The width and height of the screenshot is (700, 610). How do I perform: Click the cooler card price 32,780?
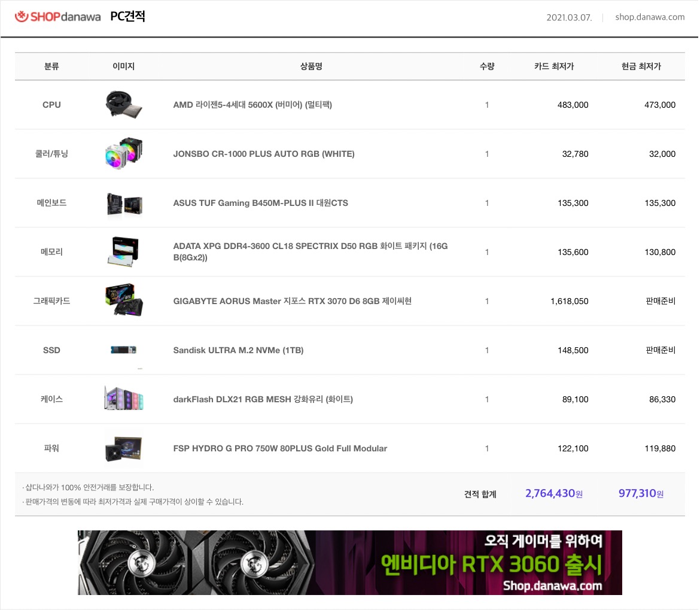pos(575,154)
